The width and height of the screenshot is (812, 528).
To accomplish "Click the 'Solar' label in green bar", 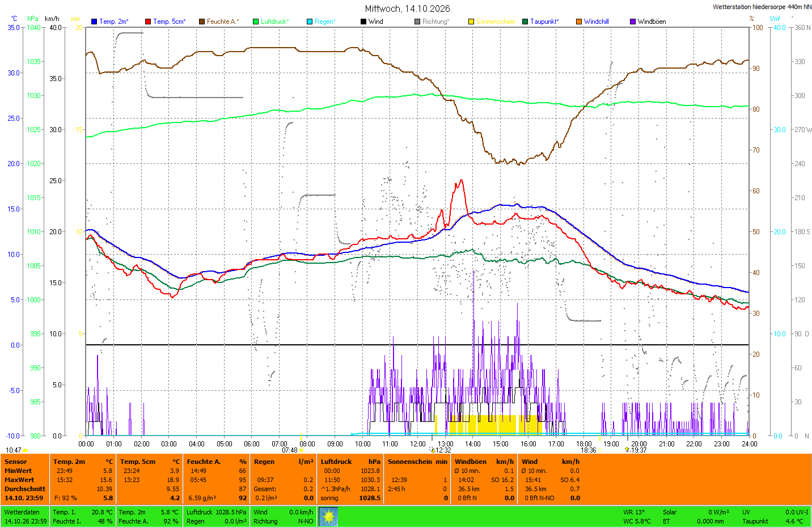I will (670, 512).
